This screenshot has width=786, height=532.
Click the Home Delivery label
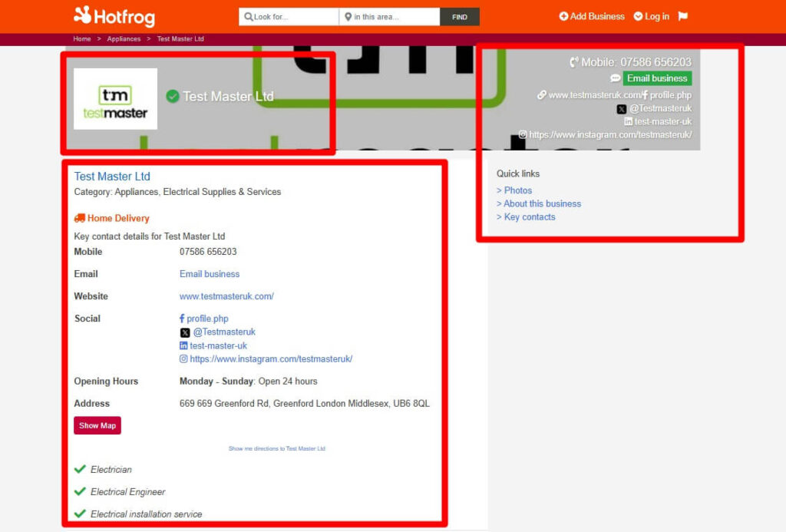(x=118, y=218)
